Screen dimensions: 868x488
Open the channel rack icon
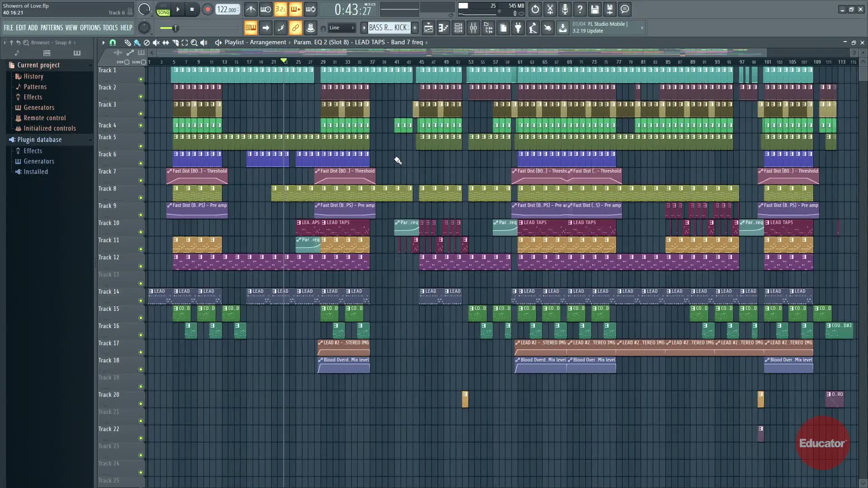click(458, 28)
